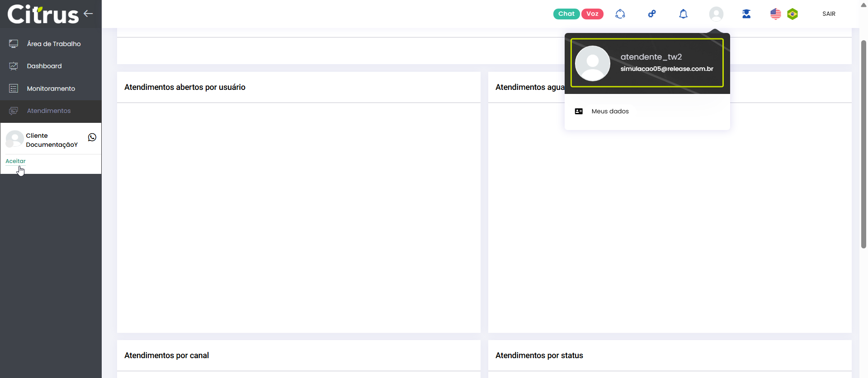Click the graduation tutorial user icon
868x378 pixels.
(746, 14)
